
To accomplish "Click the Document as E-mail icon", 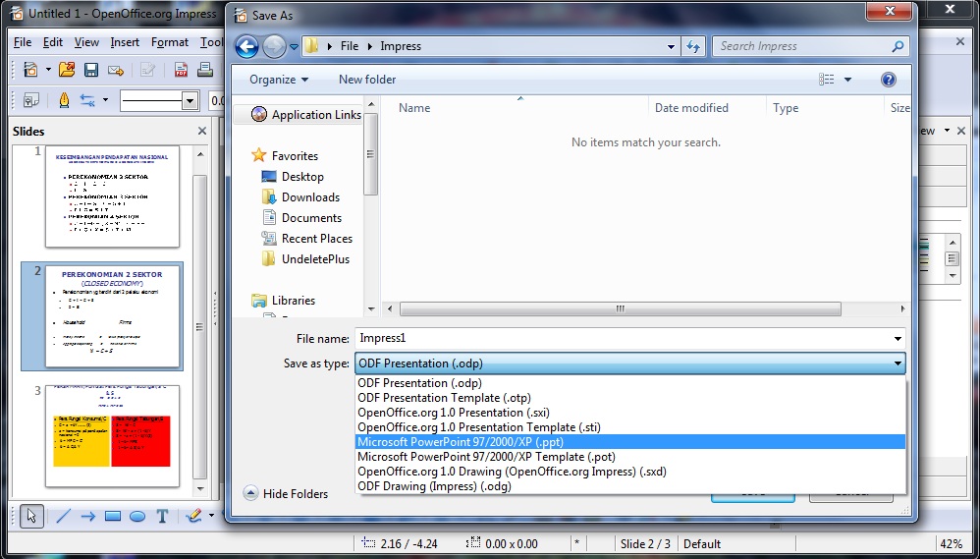I will pyautogui.click(x=116, y=70).
